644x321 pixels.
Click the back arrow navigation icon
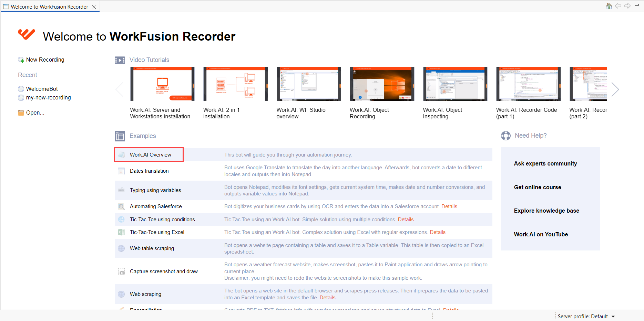click(618, 6)
